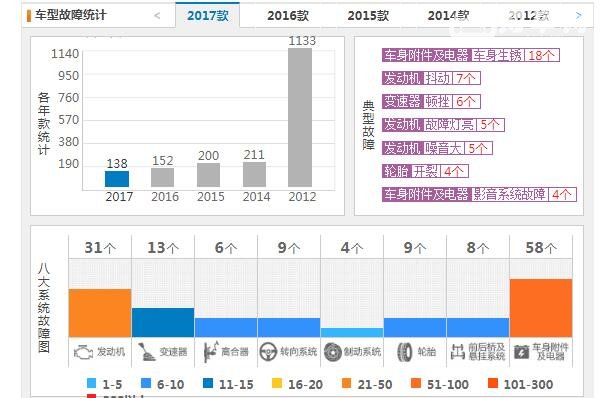Click the 51-100 legend color swatch
The image size is (600, 398).
(x=416, y=383)
